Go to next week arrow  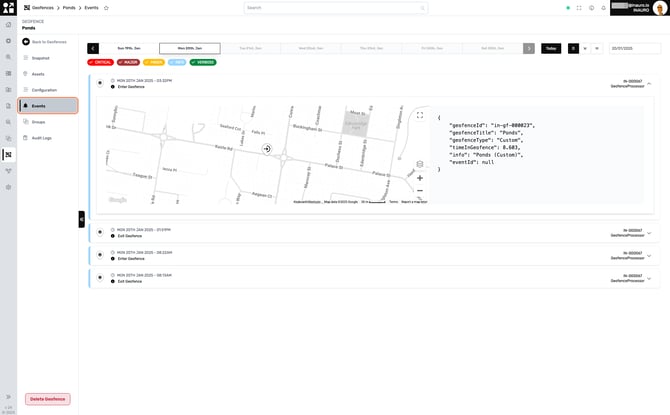(x=529, y=48)
